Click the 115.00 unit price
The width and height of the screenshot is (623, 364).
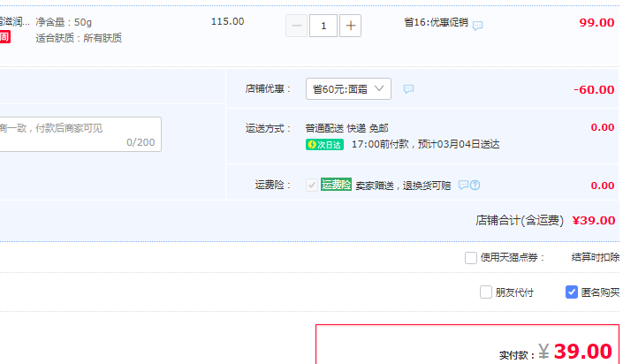pos(227,21)
